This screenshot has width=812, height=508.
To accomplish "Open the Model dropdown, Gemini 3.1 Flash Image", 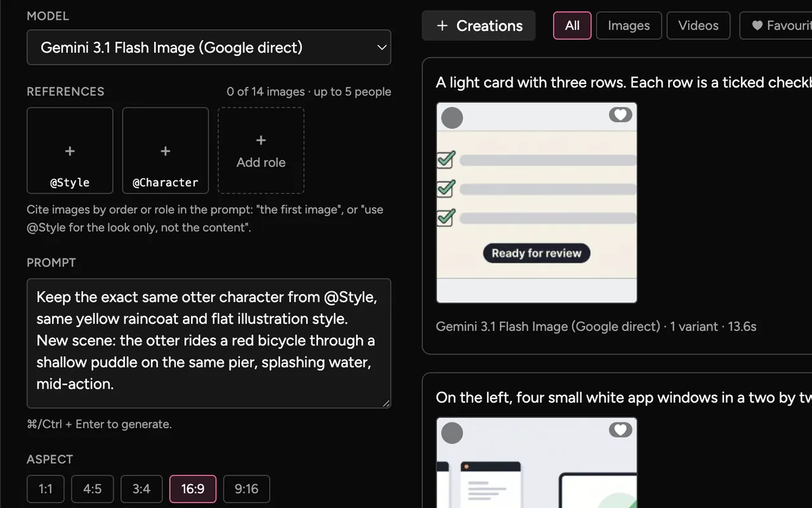I will pos(209,47).
